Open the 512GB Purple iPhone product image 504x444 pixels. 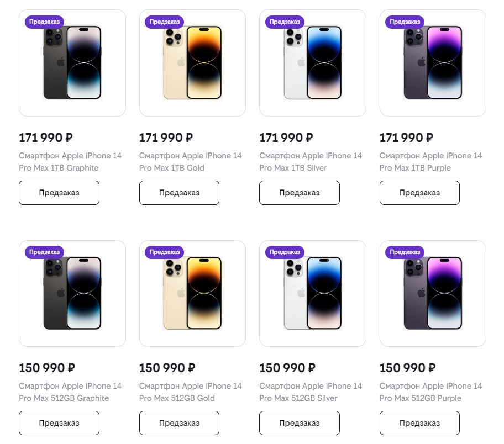click(433, 293)
